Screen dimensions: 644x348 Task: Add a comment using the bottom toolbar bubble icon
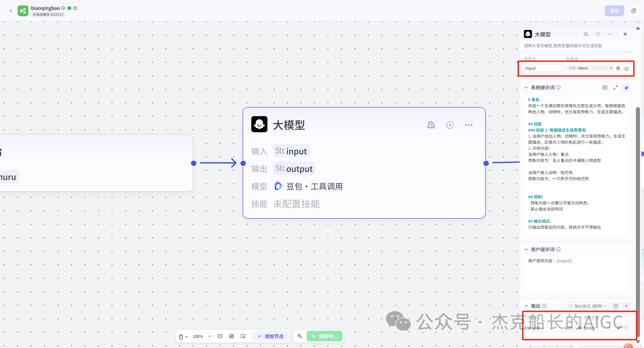(220, 336)
